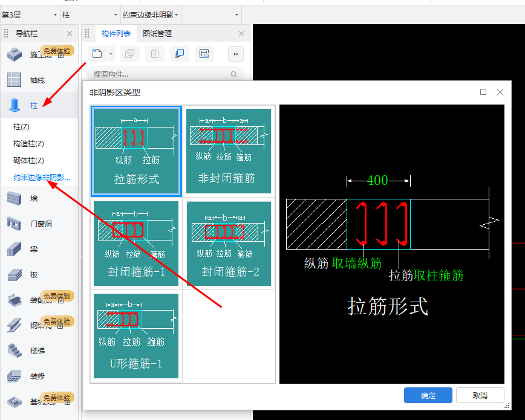Close the 构件列表 component list panel

241,33
